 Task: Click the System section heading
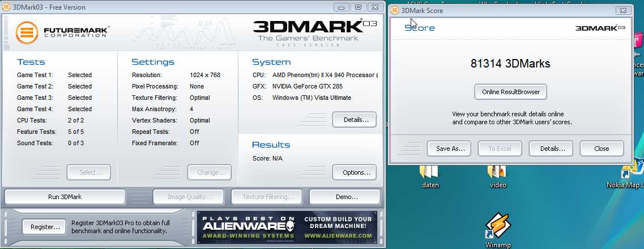coord(271,62)
